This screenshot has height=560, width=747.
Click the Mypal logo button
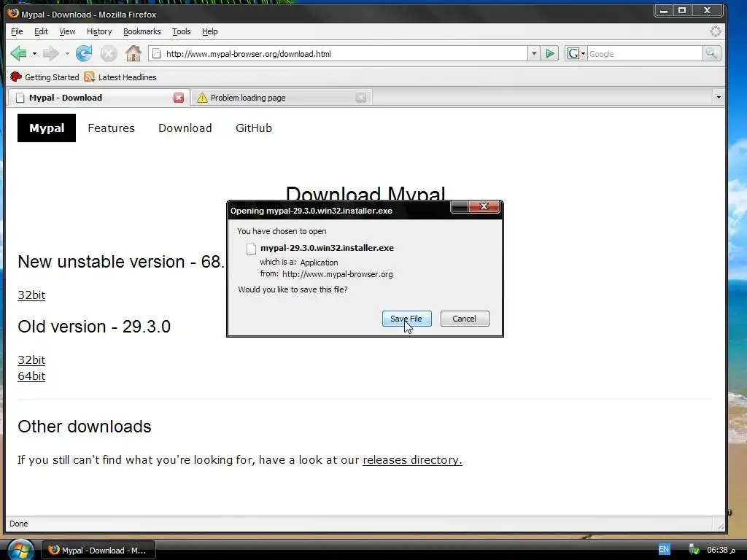47,128
